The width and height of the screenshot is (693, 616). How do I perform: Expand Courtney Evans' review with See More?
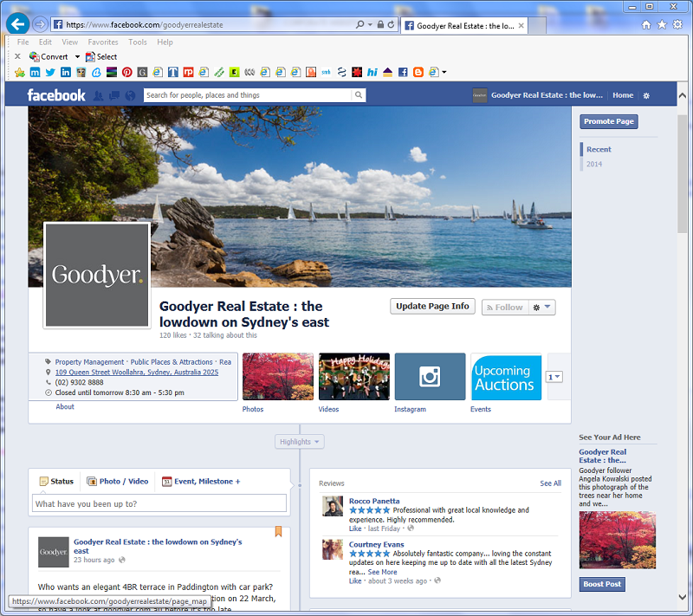coord(382,572)
